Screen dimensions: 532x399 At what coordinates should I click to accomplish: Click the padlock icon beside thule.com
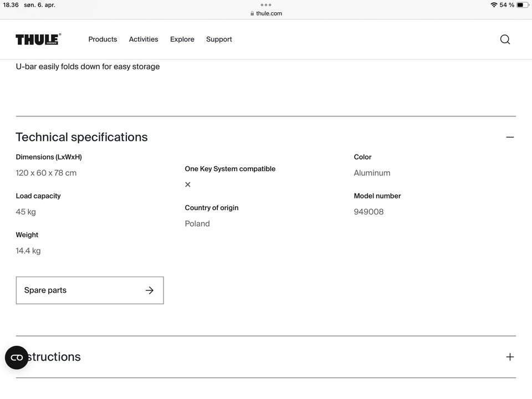pos(252,13)
